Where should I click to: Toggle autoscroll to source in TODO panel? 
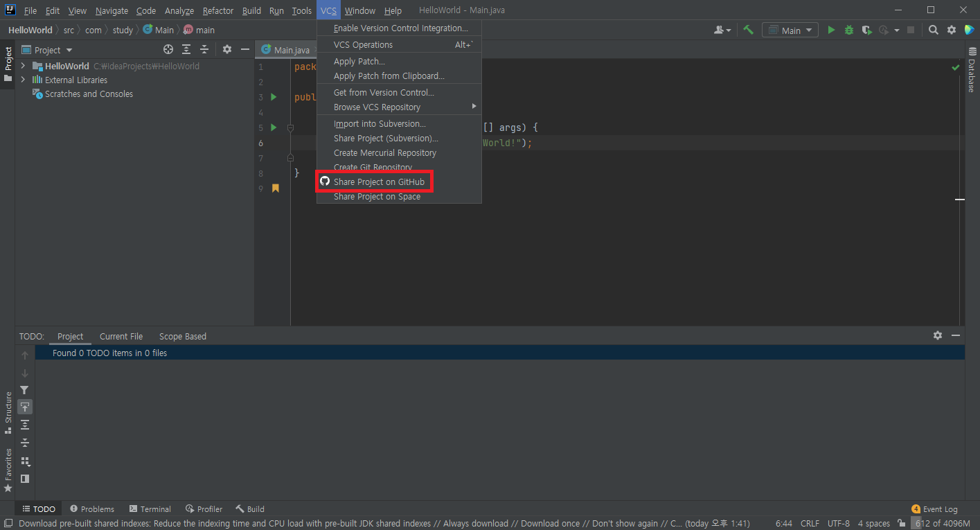pyautogui.click(x=25, y=407)
